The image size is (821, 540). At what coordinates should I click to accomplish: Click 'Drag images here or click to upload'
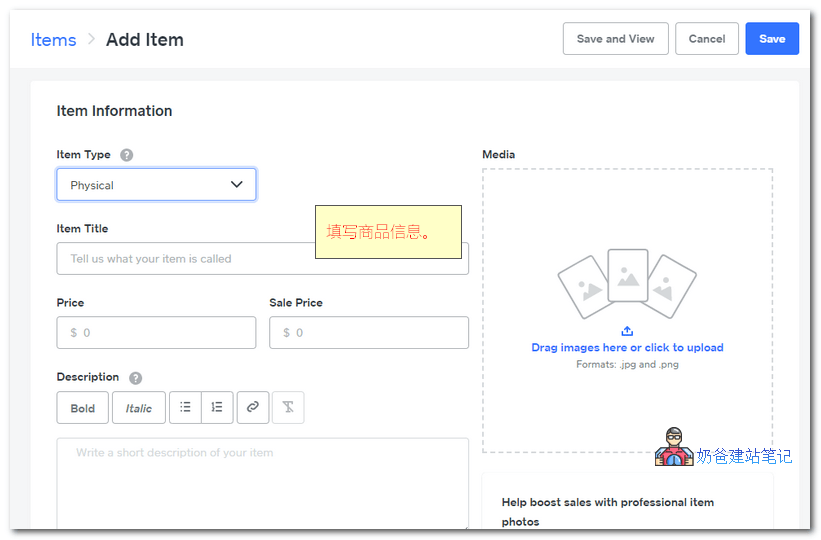[627, 348]
